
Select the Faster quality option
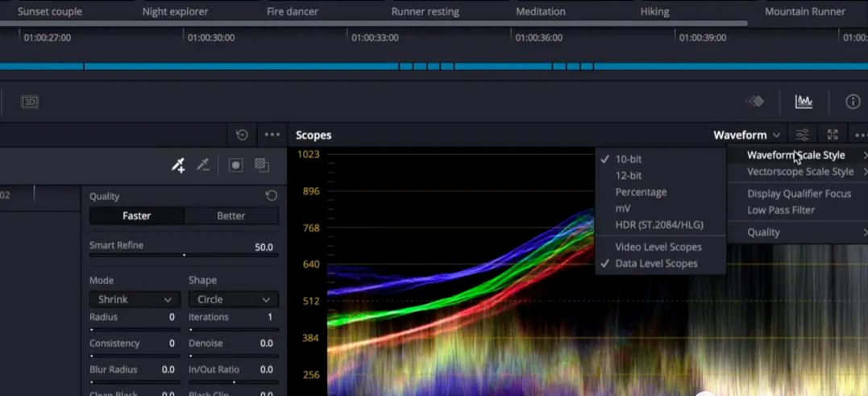click(x=137, y=216)
